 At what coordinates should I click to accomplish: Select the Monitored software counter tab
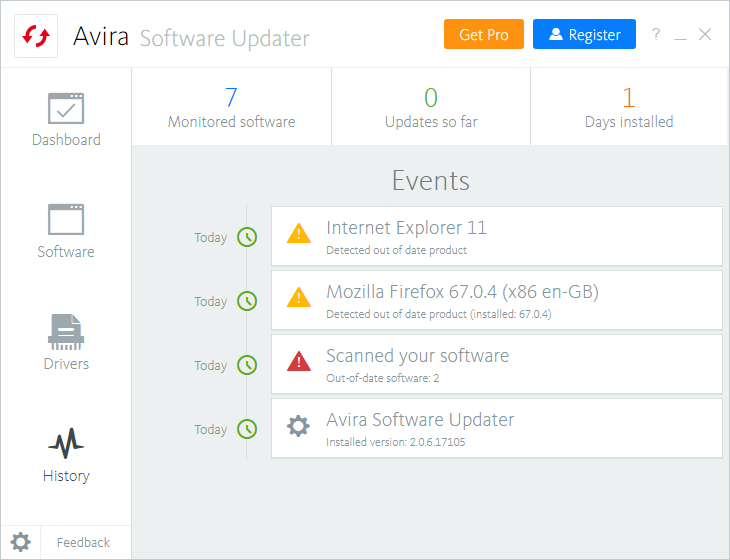click(231, 108)
